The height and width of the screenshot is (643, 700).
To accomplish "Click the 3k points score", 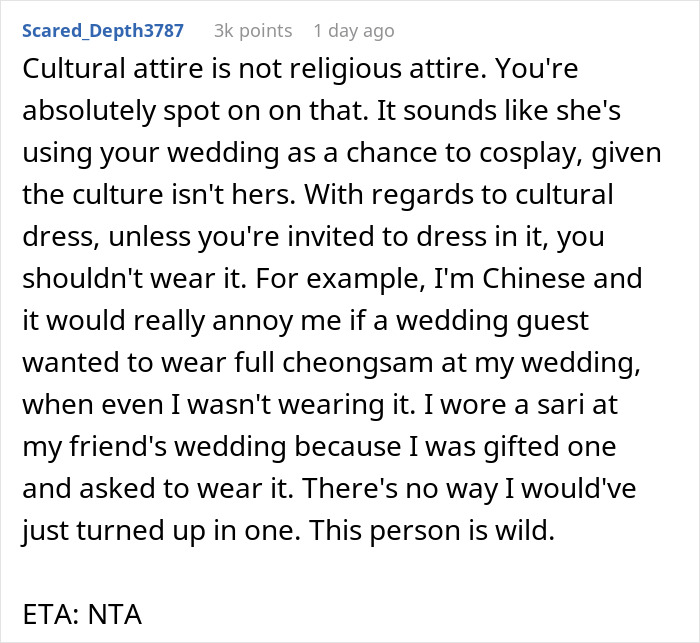I will [x=253, y=31].
